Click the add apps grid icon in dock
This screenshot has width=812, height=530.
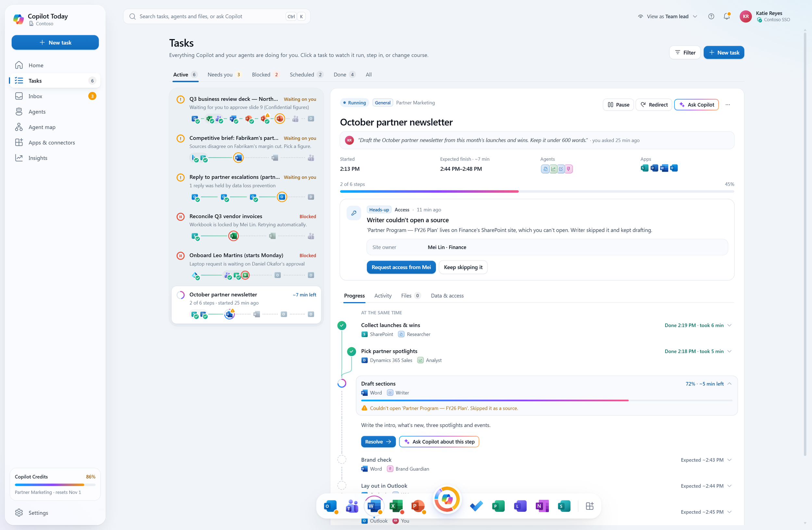(x=590, y=506)
